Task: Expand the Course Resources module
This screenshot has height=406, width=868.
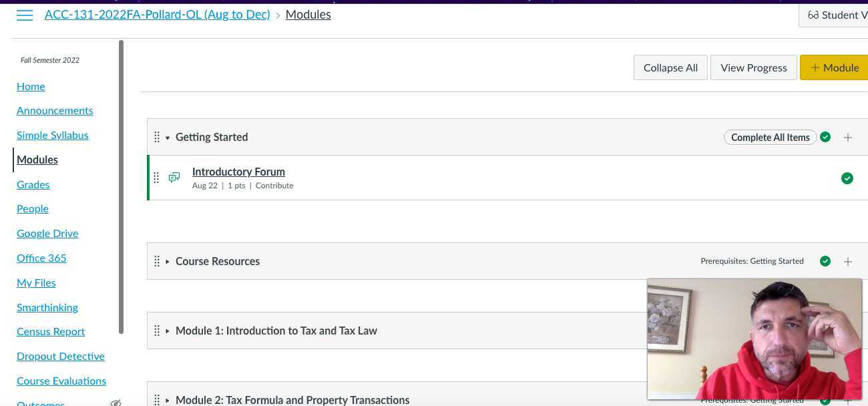Action: tap(168, 262)
